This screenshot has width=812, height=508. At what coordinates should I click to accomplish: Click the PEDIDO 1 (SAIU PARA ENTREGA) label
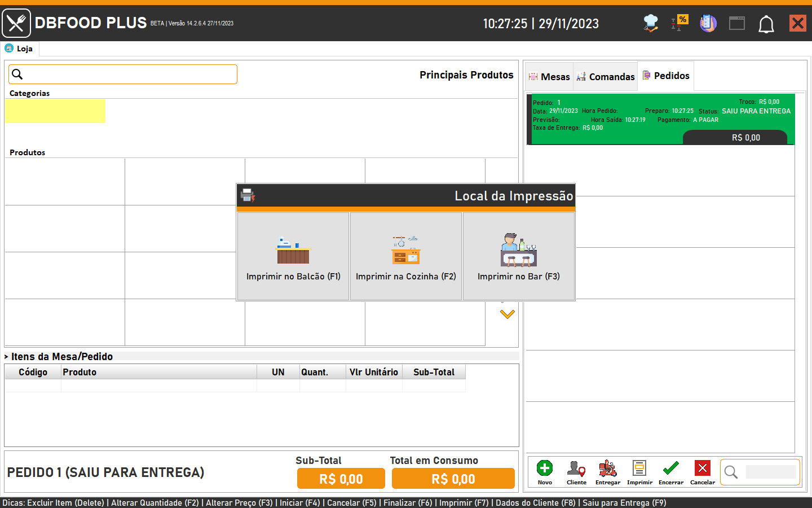(105, 472)
